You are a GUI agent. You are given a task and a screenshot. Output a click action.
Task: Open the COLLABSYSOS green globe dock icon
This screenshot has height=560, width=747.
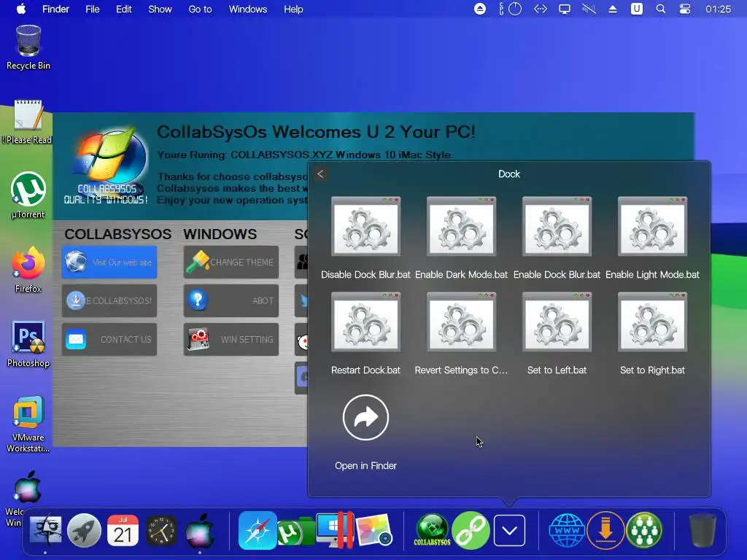[x=432, y=530]
